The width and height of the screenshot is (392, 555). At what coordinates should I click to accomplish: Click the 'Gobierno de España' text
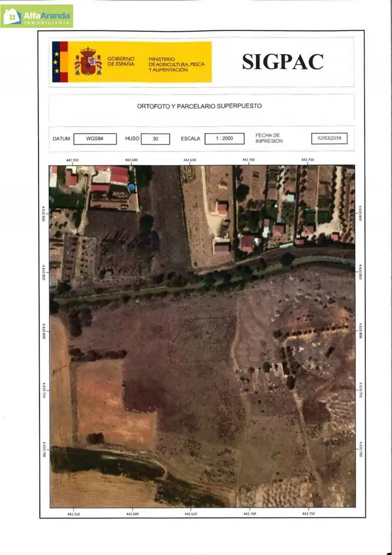(x=121, y=61)
